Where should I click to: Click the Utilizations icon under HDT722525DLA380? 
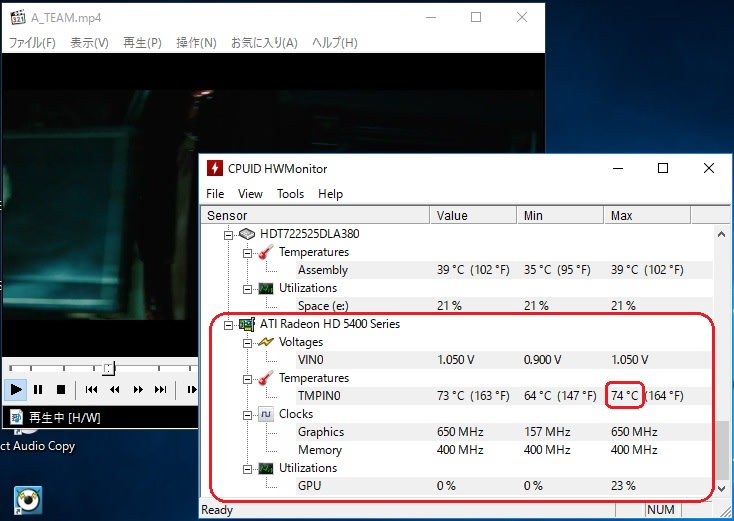pos(265,288)
